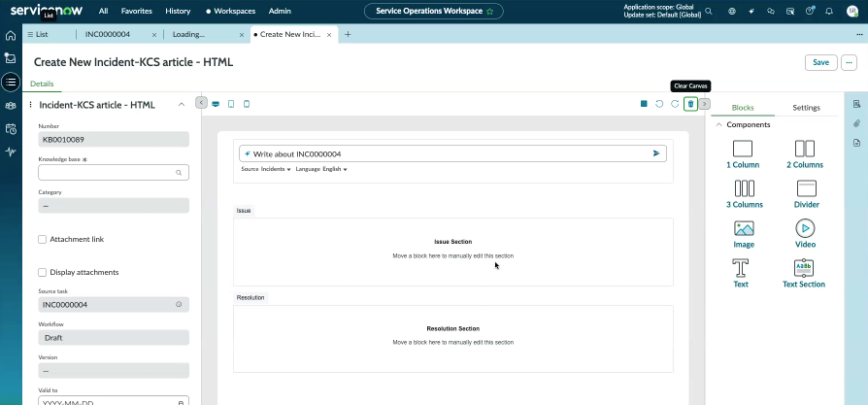
Task: Close the INC0000004 tab
Action: [x=154, y=34]
